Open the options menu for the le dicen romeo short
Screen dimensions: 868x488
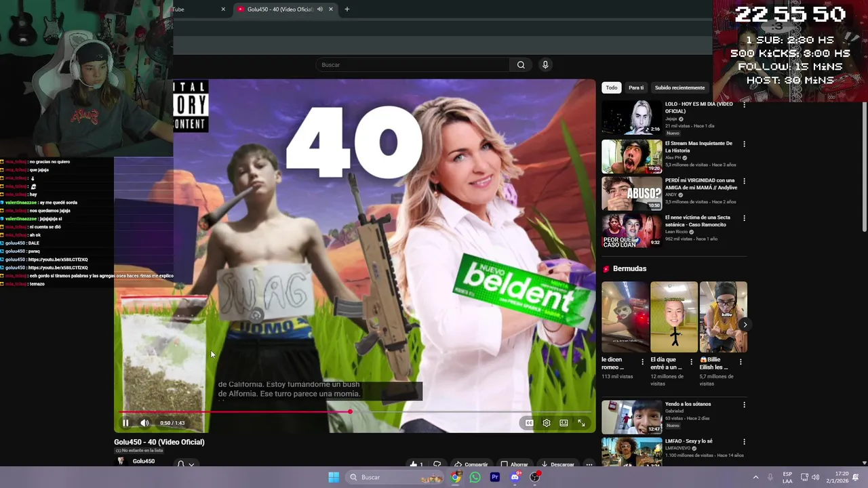pos(643,362)
